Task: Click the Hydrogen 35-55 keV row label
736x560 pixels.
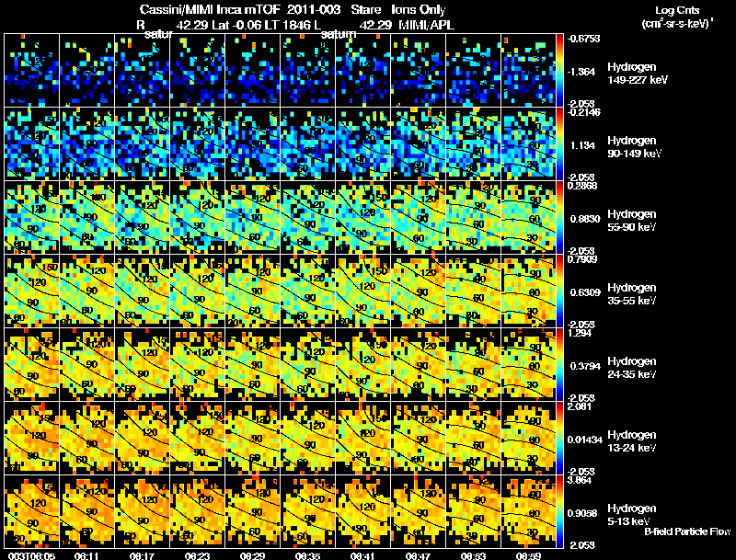Action: tap(631, 294)
